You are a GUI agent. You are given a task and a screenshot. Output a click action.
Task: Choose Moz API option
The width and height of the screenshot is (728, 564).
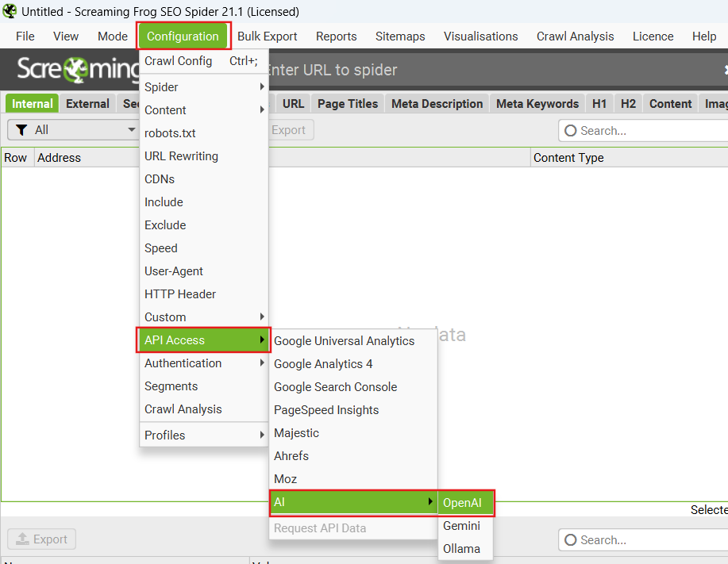pos(353,479)
